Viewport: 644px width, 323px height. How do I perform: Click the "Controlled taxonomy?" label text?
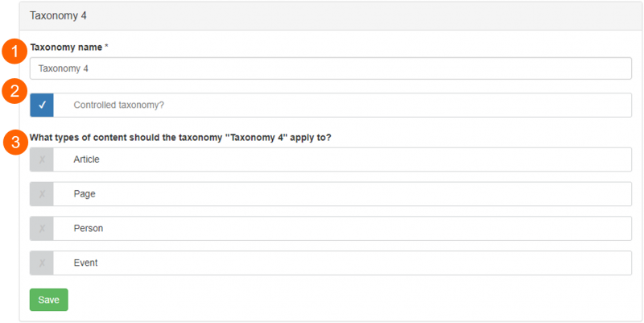click(x=118, y=106)
